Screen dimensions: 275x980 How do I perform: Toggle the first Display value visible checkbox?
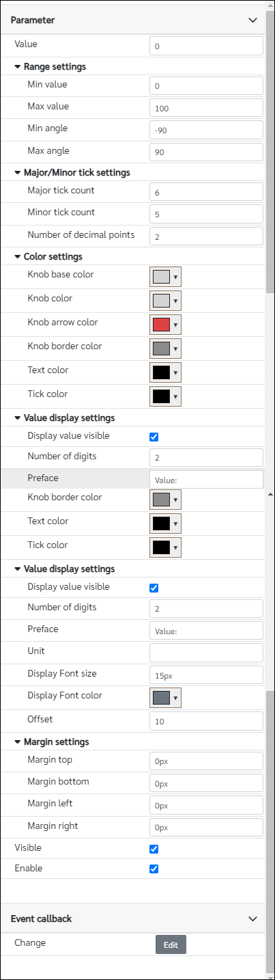coord(154,437)
